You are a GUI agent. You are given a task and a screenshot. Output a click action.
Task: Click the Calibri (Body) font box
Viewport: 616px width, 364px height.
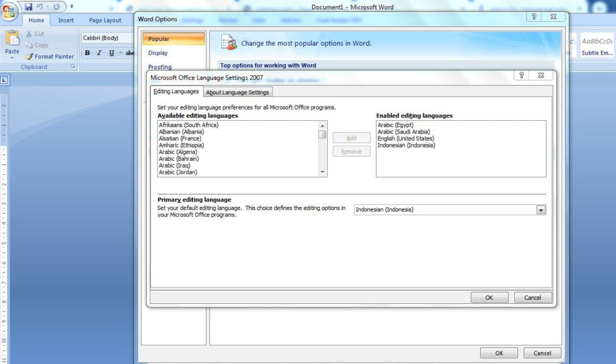pos(107,38)
